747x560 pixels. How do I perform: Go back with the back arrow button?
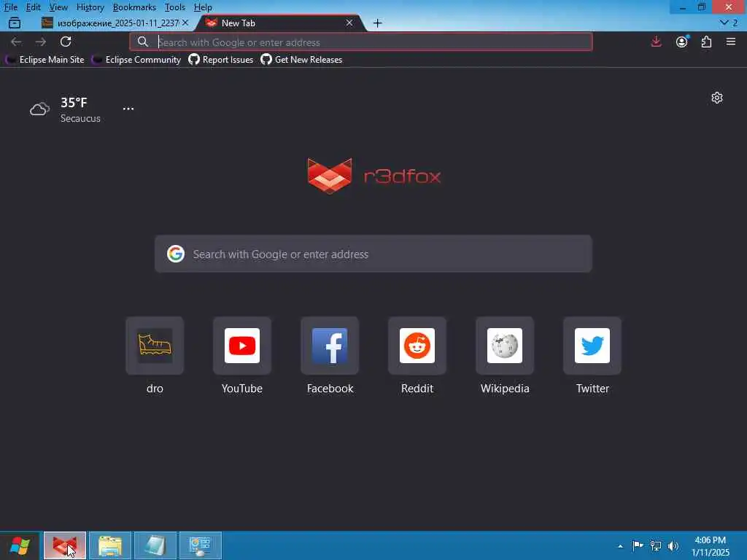click(16, 42)
